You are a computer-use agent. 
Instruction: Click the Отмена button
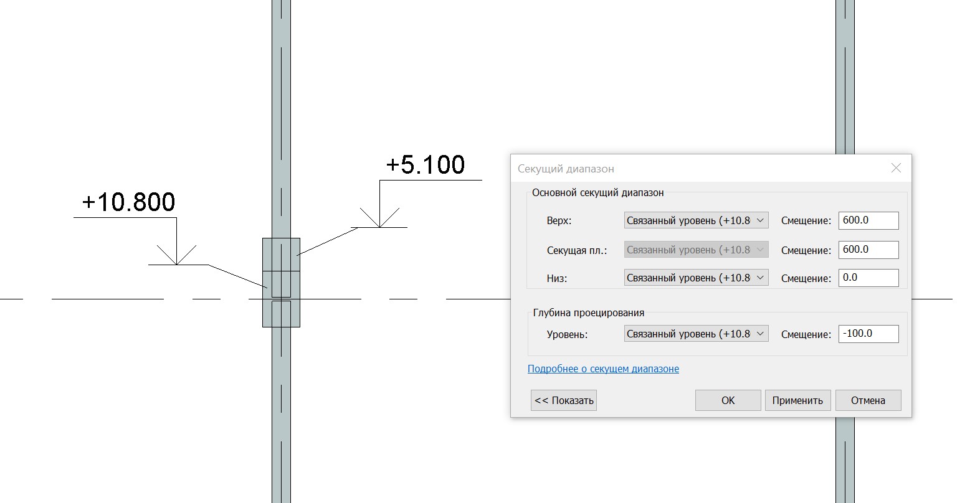tap(868, 400)
